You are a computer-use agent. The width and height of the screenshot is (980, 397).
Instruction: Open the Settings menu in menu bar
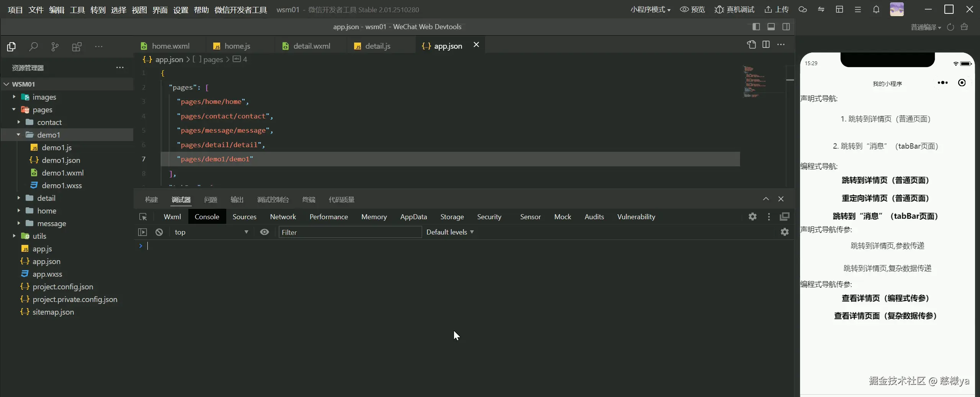point(181,10)
